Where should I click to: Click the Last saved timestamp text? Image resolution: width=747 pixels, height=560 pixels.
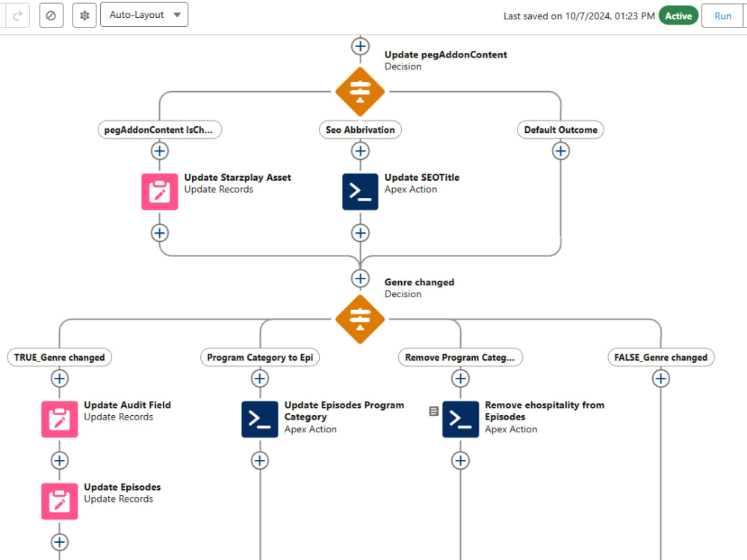(579, 16)
